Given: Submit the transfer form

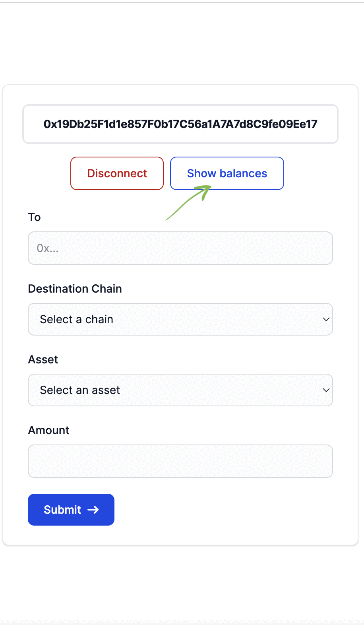Looking at the screenshot, I should [x=71, y=510].
